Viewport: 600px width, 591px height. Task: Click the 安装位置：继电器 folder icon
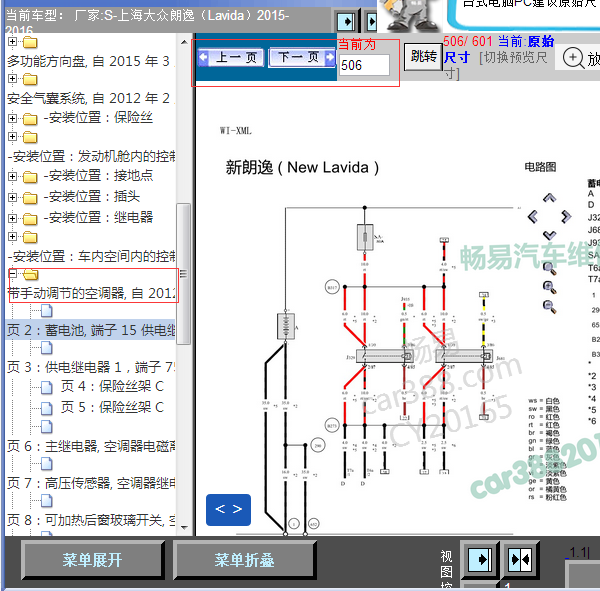point(30,219)
